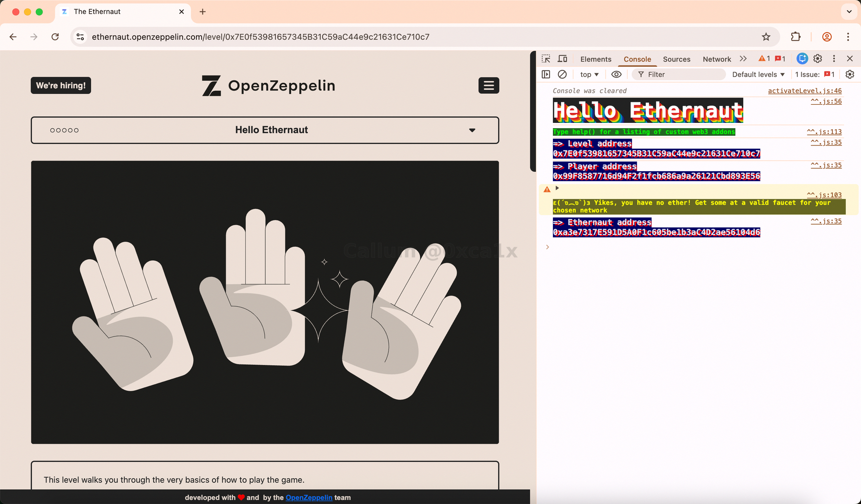Activate the DevTools inspect element tool
This screenshot has height=504, width=861.
(x=546, y=59)
